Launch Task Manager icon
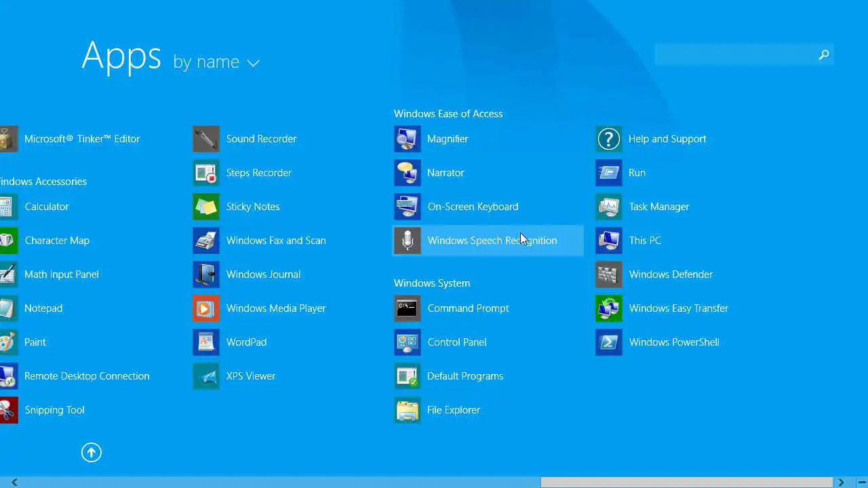The height and width of the screenshot is (488, 868). tap(609, 207)
